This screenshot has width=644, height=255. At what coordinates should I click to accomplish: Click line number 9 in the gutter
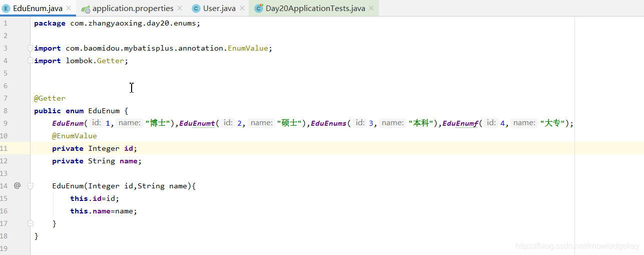[5, 123]
